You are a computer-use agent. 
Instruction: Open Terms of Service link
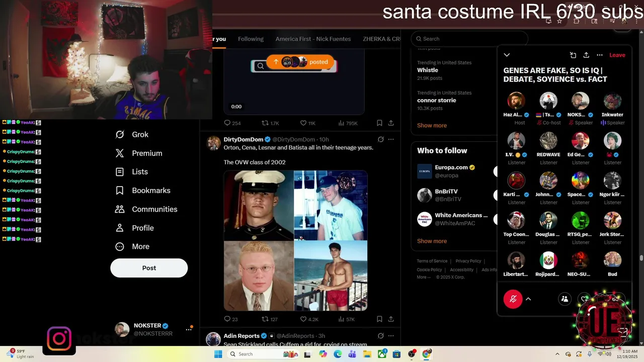(x=432, y=261)
